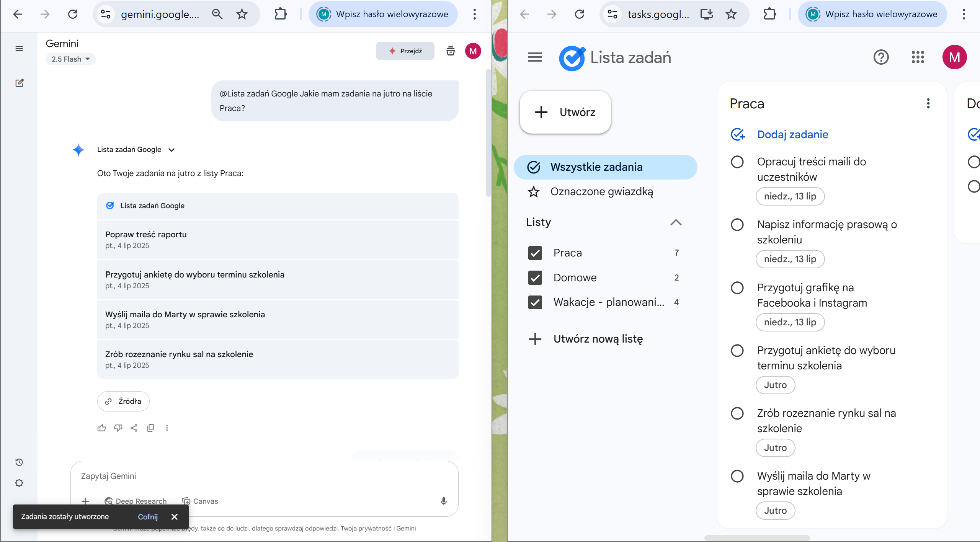Expand the Lista zadań Google response chevron
The width and height of the screenshot is (980, 542).
[x=171, y=150]
